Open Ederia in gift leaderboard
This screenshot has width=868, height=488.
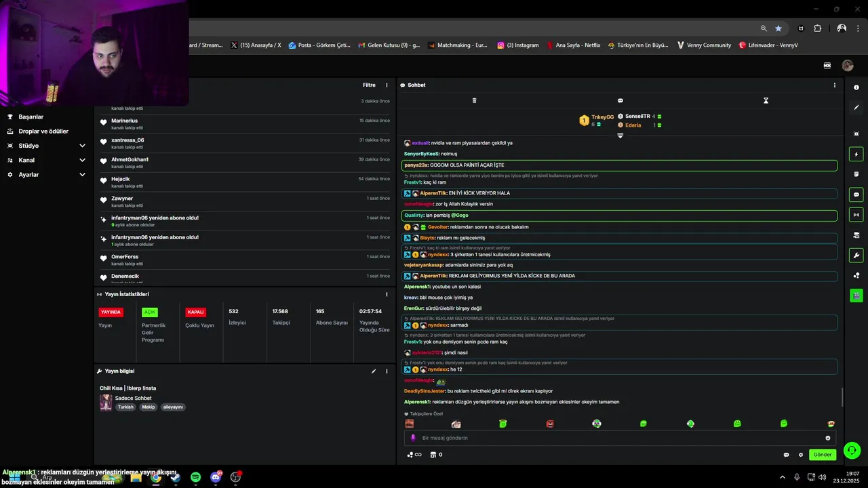click(x=633, y=125)
